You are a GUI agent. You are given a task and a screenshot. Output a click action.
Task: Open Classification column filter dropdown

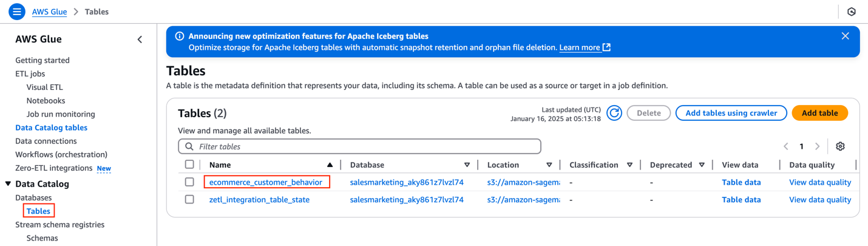(x=629, y=165)
